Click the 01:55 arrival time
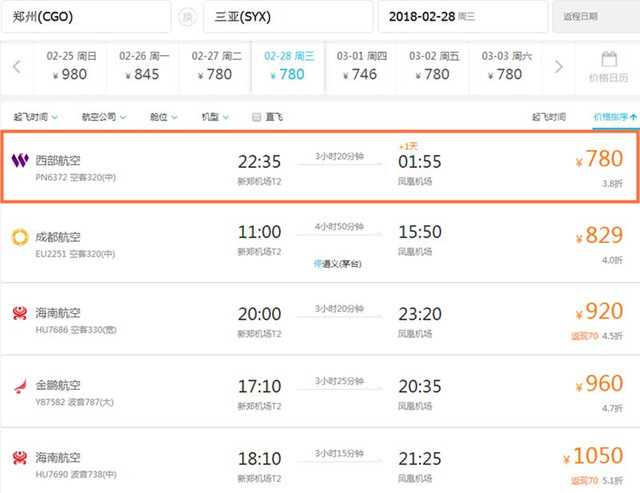Image resolution: width=640 pixels, height=493 pixels. (420, 162)
